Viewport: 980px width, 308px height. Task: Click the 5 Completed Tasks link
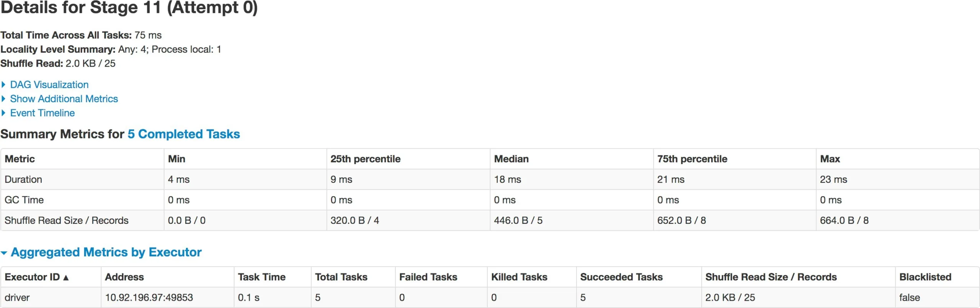point(183,134)
